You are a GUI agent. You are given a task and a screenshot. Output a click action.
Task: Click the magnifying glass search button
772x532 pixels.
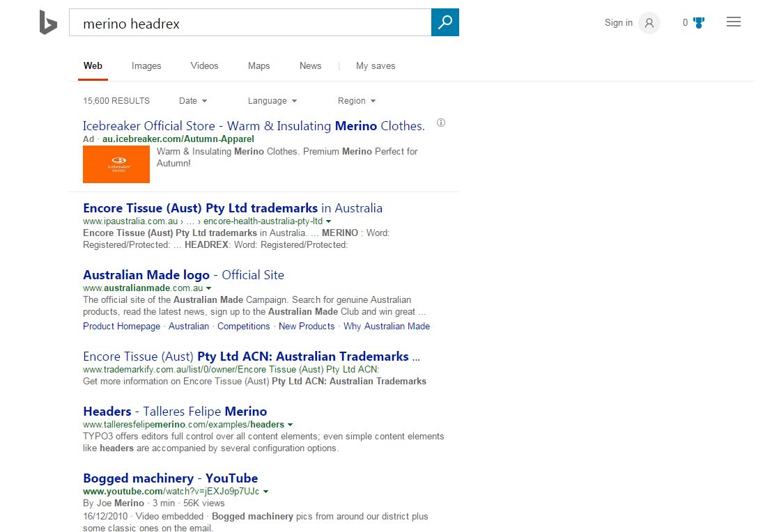pyautogui.click(x=445, y=22)
